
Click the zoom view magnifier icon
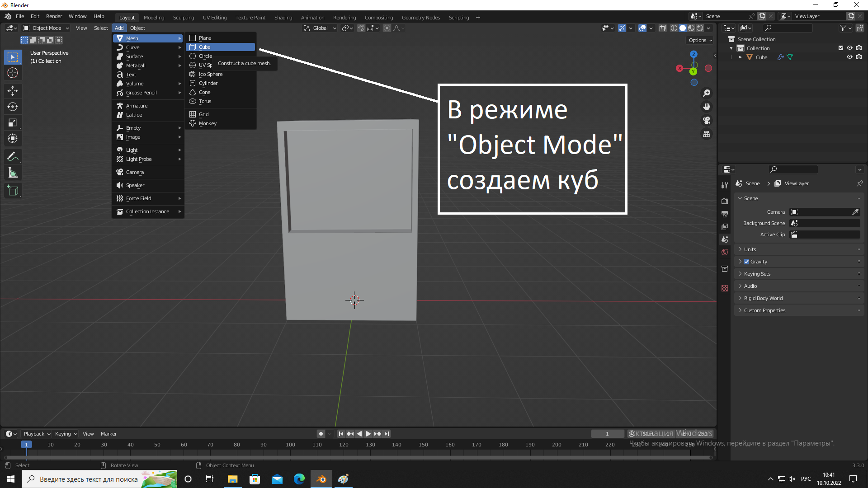[x=707, y=93]
